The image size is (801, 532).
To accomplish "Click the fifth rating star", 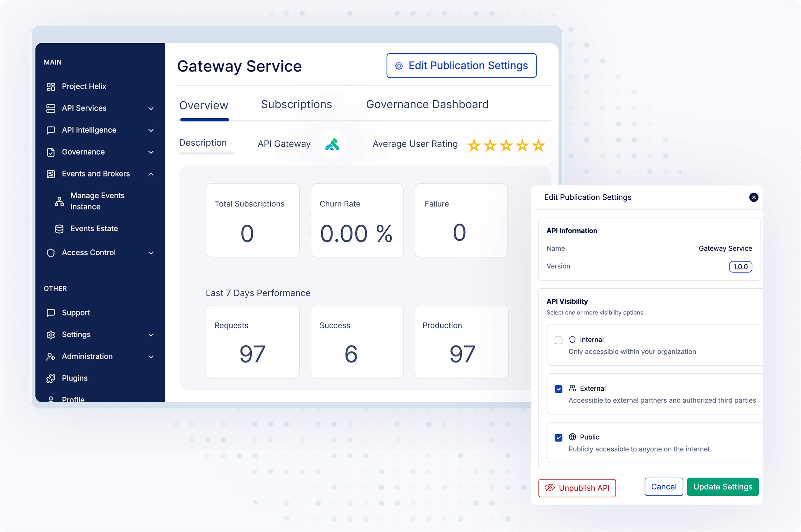I will point(538,146).
